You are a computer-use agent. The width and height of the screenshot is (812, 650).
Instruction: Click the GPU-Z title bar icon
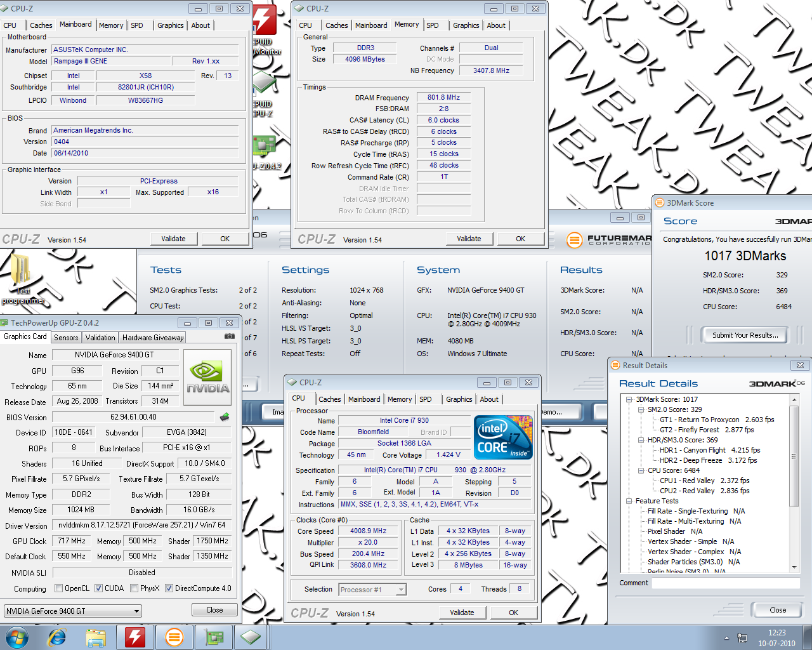pos(5,322)
